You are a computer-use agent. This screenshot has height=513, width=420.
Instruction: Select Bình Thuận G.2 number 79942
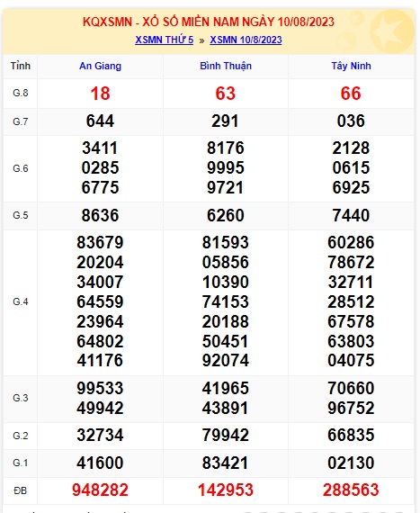point(226,435)
